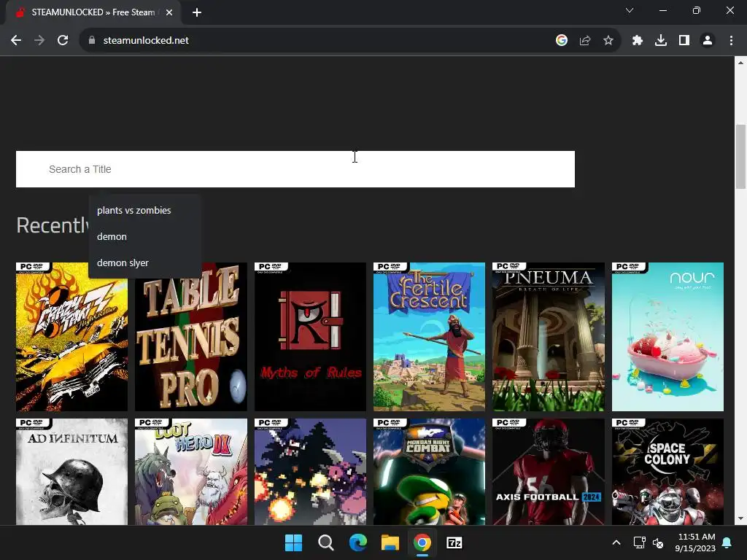The image size is (747, 560).
Task: Open the Google icon in address bar
Action: click(562, 41)
